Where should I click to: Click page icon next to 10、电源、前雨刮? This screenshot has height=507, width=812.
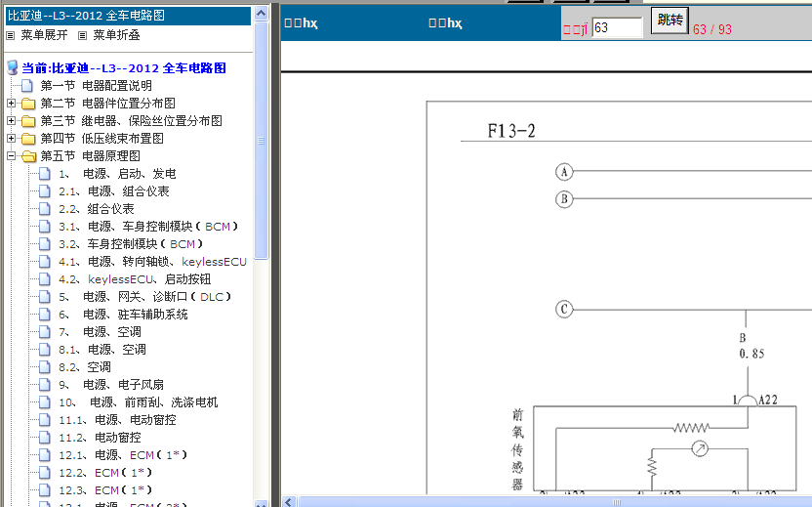45,402
